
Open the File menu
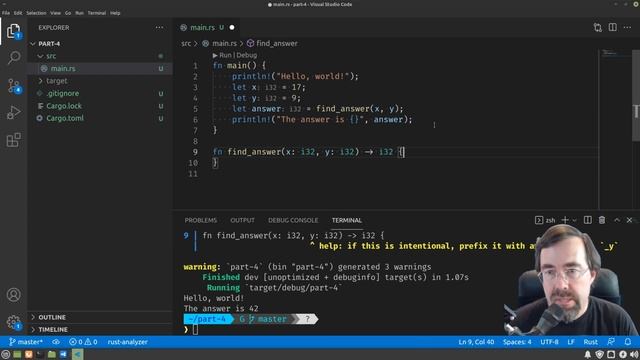pos(6,13)
